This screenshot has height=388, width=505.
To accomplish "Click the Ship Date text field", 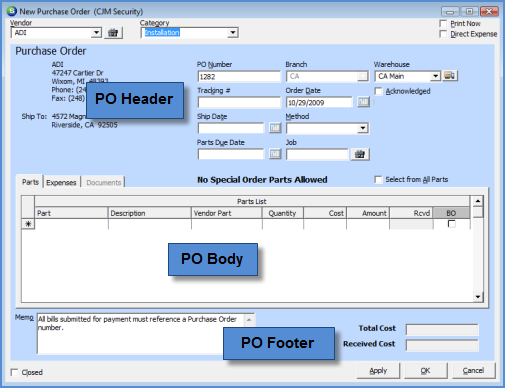I will (x=231, y=128).
